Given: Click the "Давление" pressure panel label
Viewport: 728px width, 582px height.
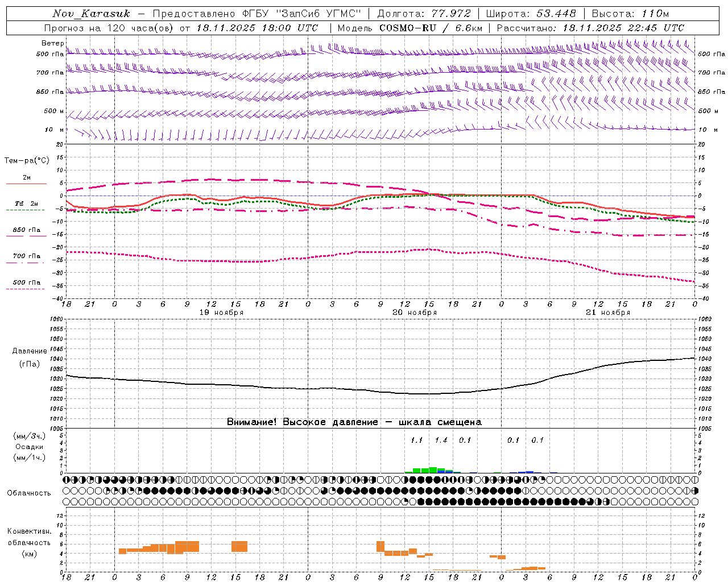Looking at the screenshot, I should [x=30, y=351].
